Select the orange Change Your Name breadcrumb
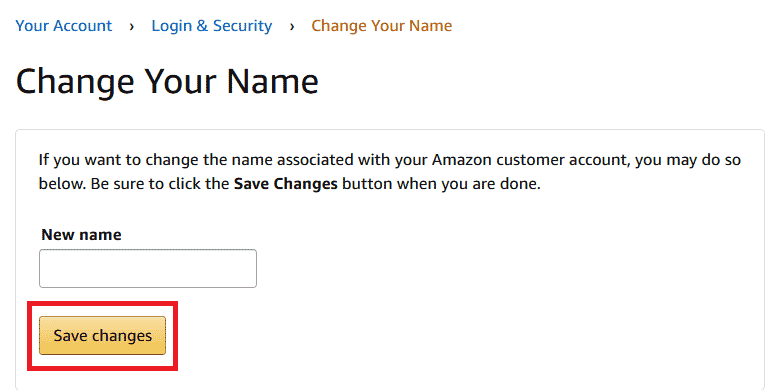This screenshot has height=390, width=773. point(382,26)
